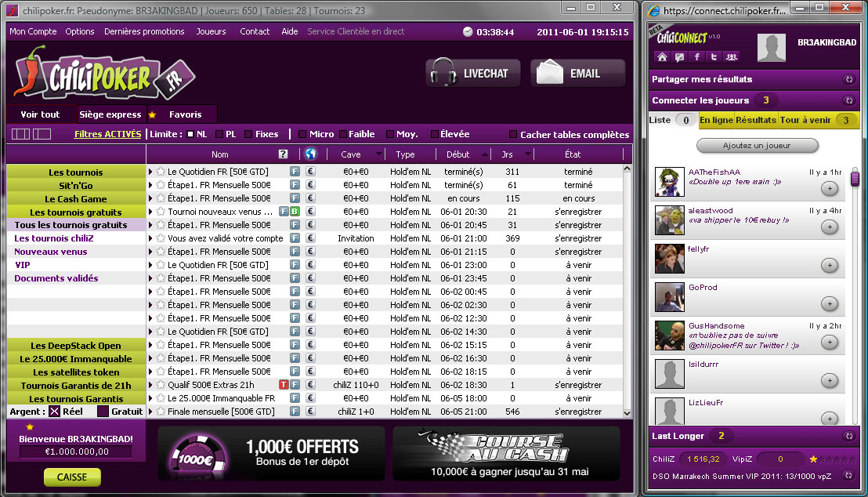
Task: Refresh the Partager mes résultats section
Action: (848, 79)
